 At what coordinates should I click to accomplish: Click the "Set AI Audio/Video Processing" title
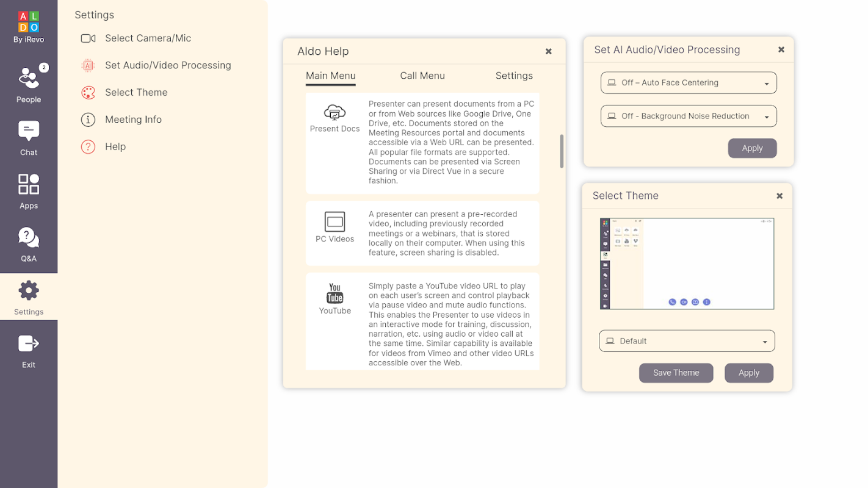point(667,50)
